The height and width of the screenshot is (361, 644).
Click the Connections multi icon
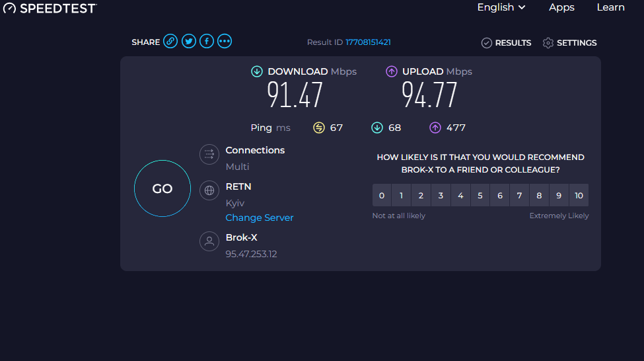[209, 155]
